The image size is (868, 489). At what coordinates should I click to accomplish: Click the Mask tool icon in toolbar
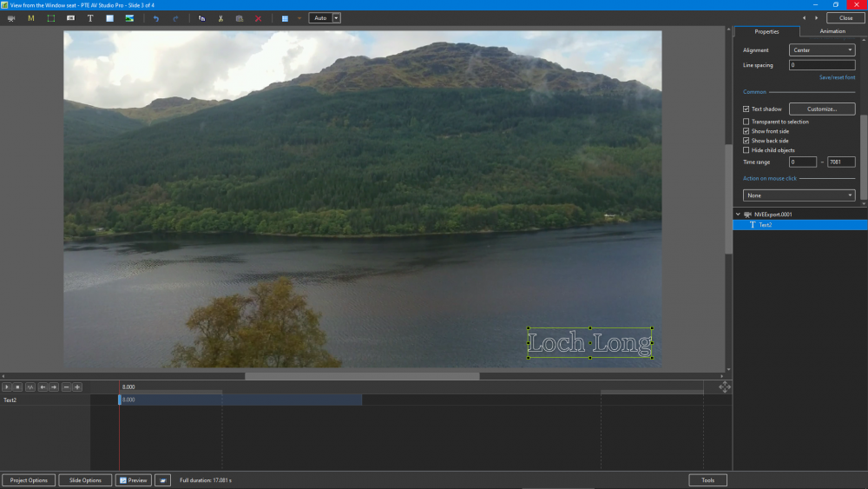pos(31,18)
